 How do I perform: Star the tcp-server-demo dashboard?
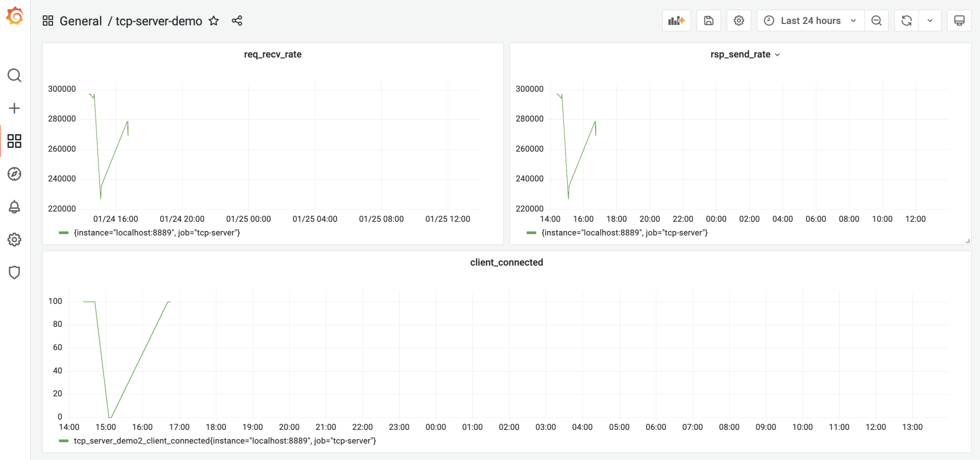pyautogui.click(x=214, y=21)
